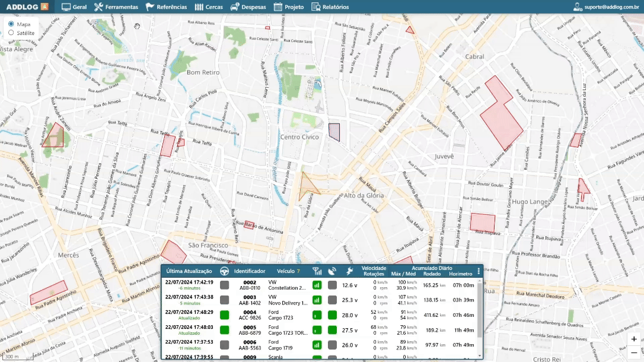Open the vehicle panel three-dot options menu
Screen dimensions: 644x362
(x=479, y=271)
